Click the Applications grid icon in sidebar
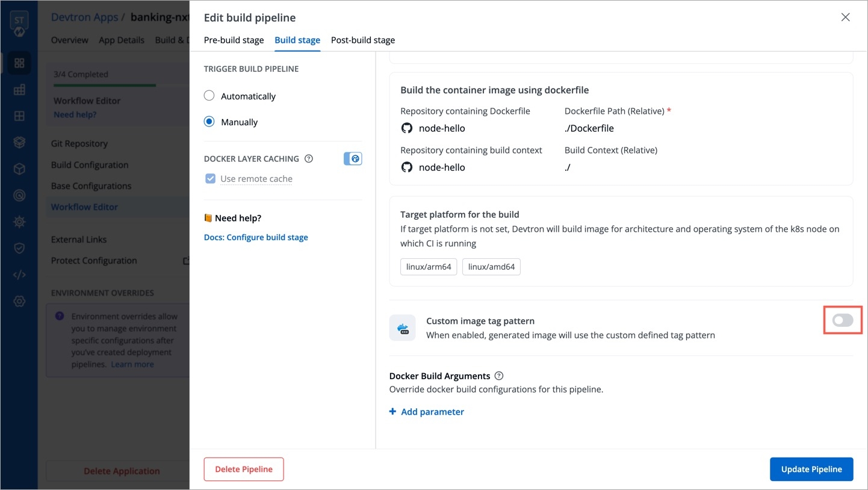This screenshot has height=490, width=868. 19,63
